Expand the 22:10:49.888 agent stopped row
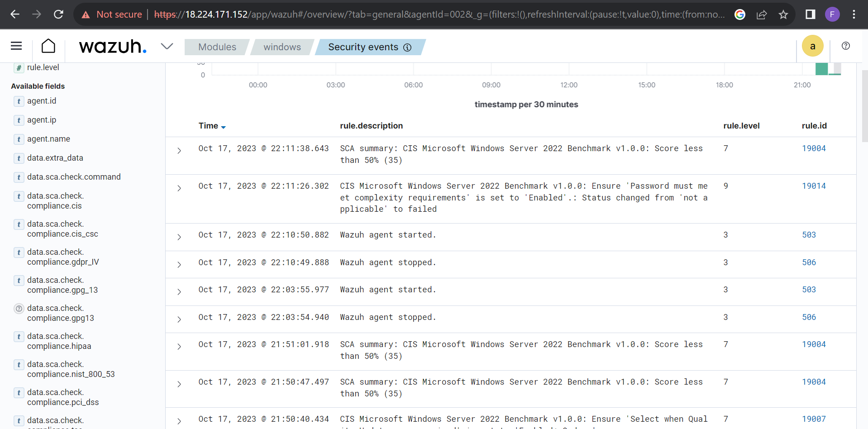868x429 pixels. pos(179,265)
